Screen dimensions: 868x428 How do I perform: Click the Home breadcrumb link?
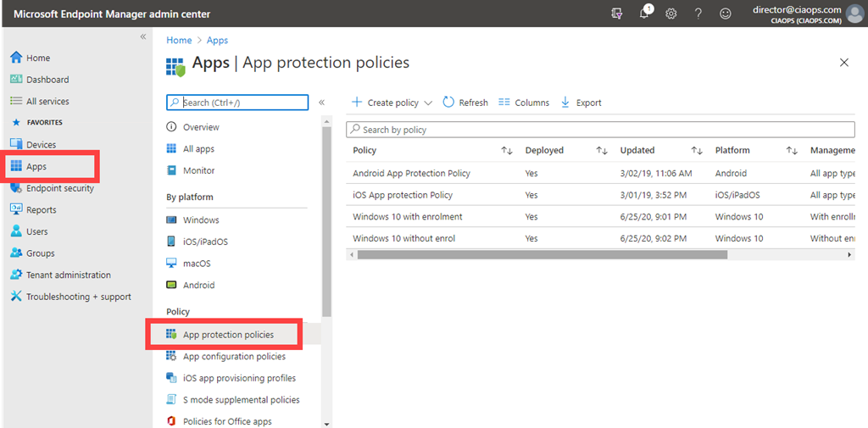coord(179,40)
